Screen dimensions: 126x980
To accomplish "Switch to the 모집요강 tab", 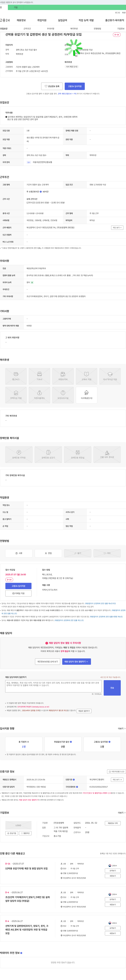I will 4,29.
